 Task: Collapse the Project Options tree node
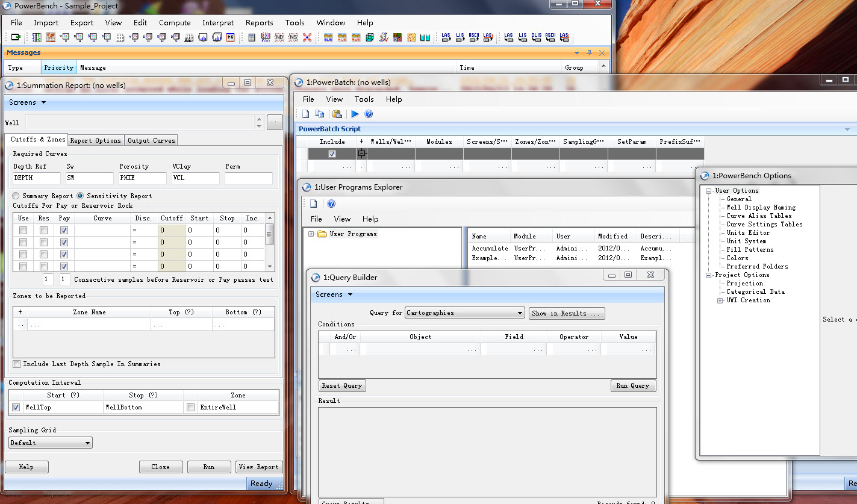[x=708, y=275]
